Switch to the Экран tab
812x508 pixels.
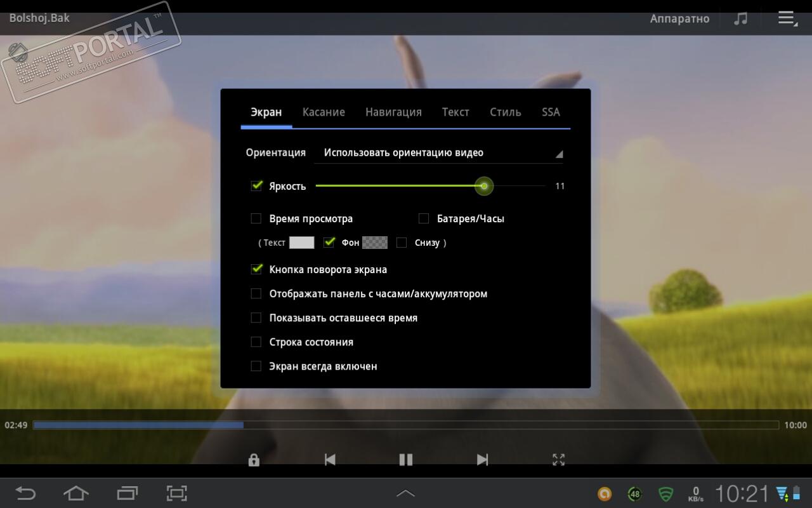pos(266,112)
